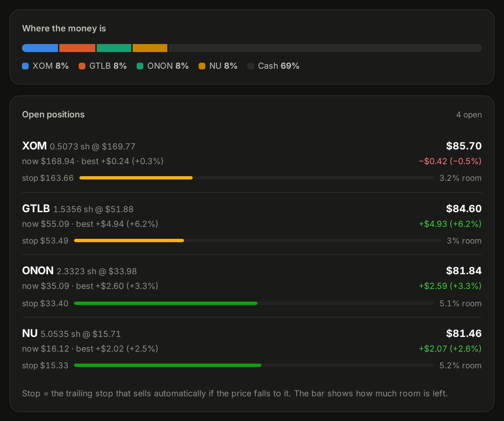Click the "3.2% room" label
This screenshot has width=504, height=421.
pos(461,178)
